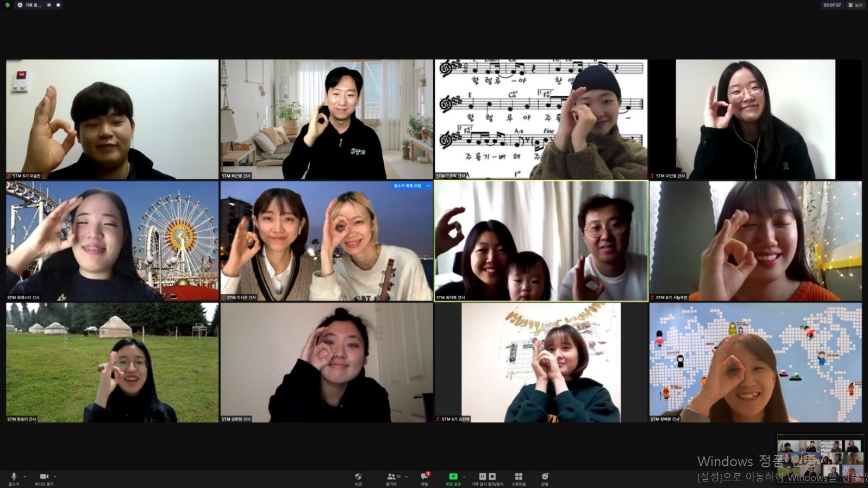Select the highlighted family video tile
This screenshot has width=868, height=488.
pos(541,241)
